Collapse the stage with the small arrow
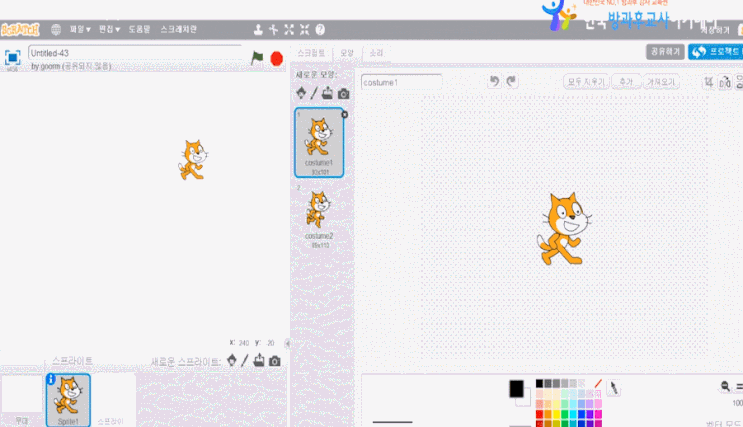This screenshot has width=743, height=427. (287, 343)
